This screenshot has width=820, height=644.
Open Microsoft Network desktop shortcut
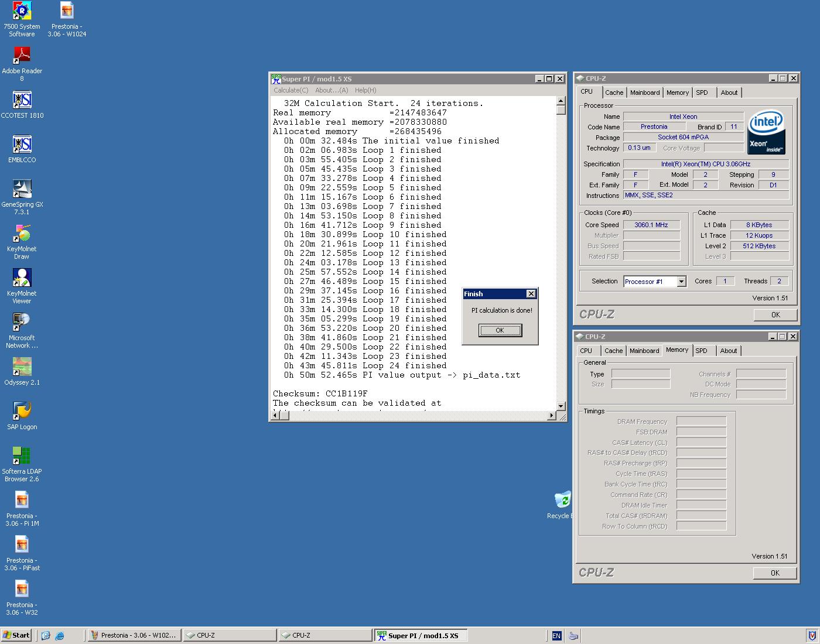click(x=22, y=330)
